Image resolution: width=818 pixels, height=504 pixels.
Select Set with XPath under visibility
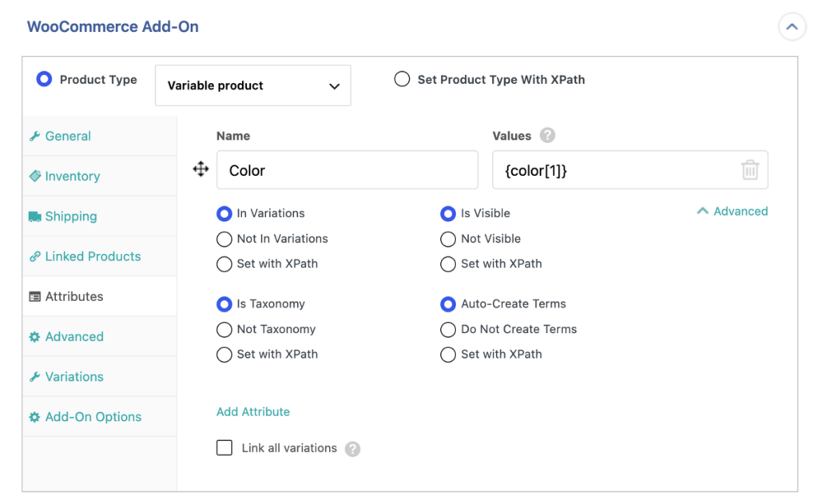(448, 264)
